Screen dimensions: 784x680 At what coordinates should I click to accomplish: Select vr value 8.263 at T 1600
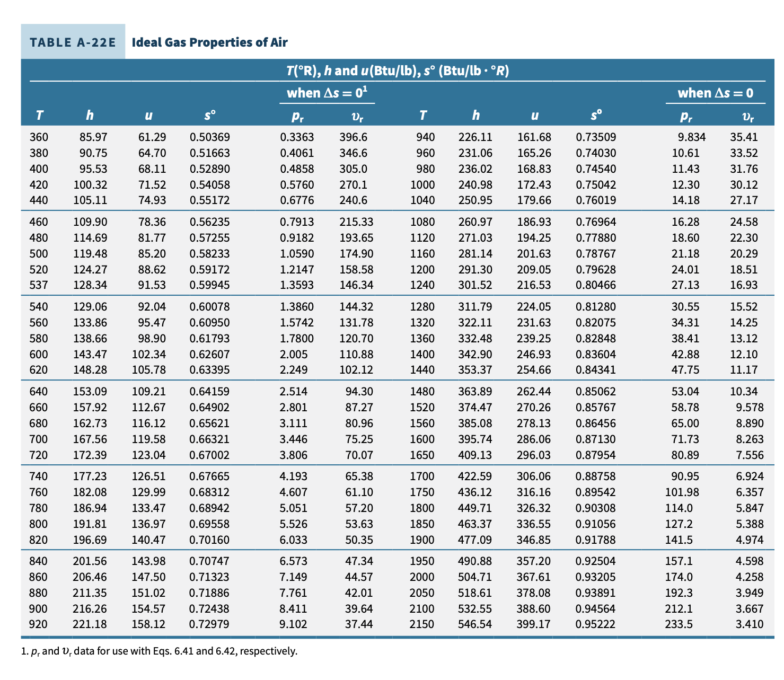click(750, 439)
